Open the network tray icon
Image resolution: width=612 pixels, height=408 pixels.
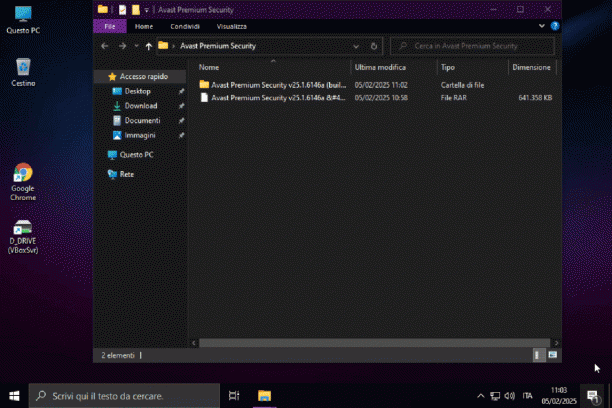tap(495, 396)
